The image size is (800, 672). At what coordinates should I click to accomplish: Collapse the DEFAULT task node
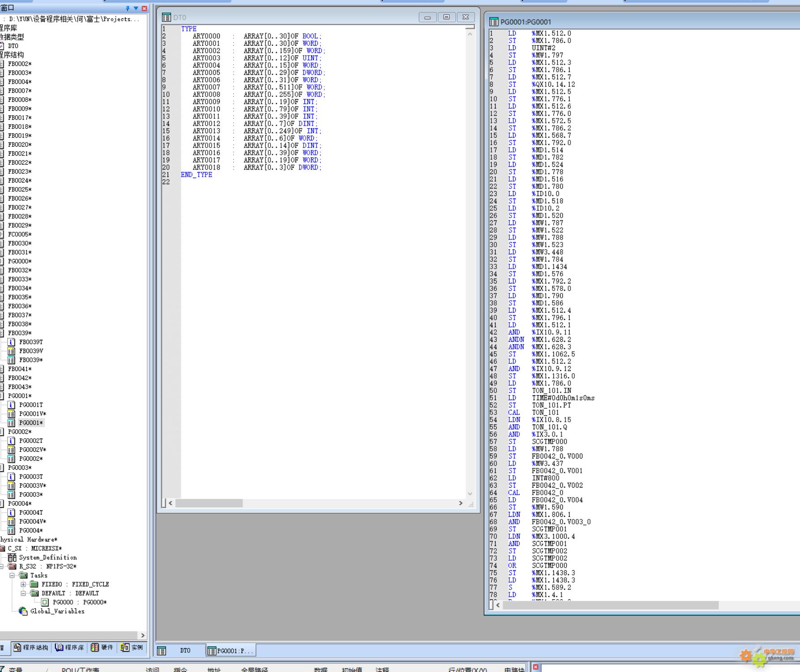point(23,593)
